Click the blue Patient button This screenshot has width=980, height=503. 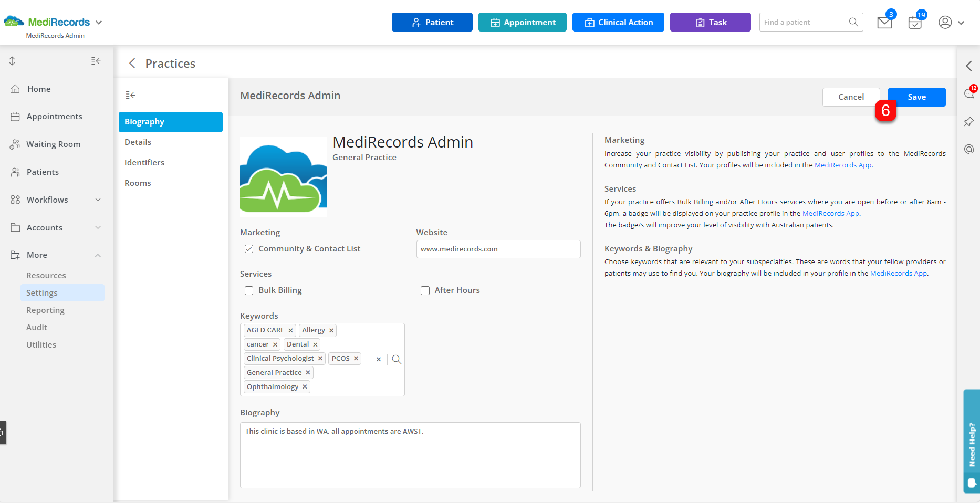pyautogui.click(x=432, y=22)
